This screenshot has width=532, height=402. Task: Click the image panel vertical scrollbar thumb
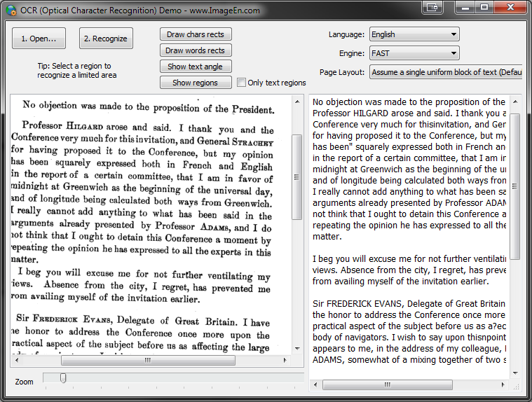coord(297,177)
